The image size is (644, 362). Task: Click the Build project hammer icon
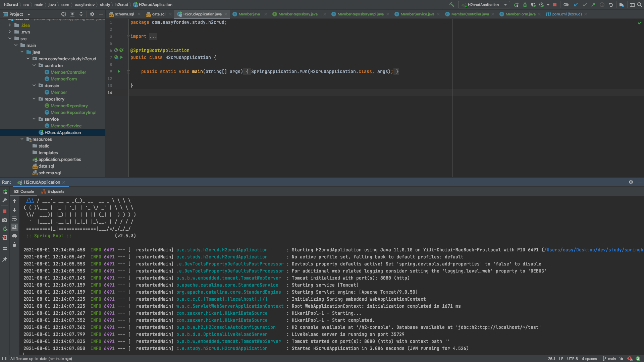(451, 5)
